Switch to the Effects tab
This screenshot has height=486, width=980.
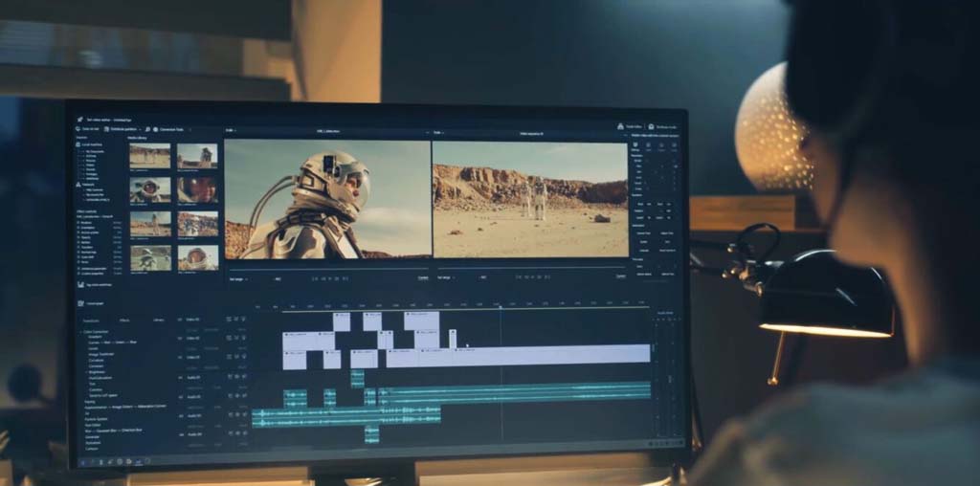click(124, 320)
